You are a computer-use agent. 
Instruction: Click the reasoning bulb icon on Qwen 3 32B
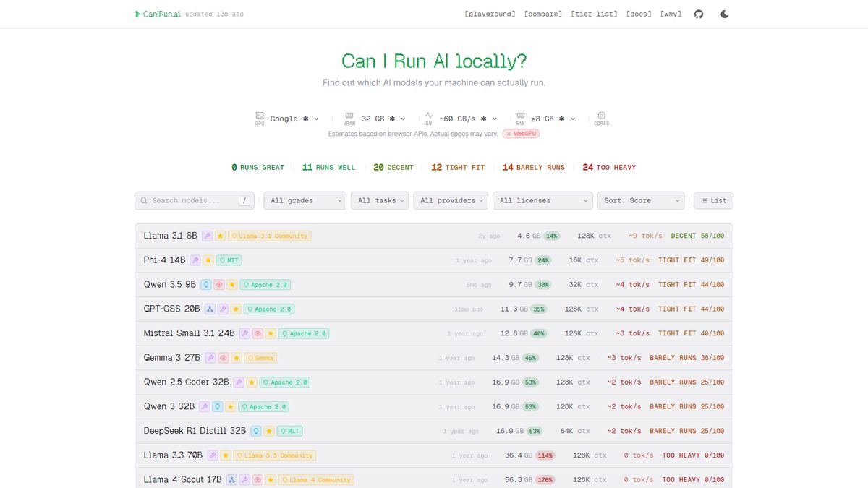tap(217, 406)
